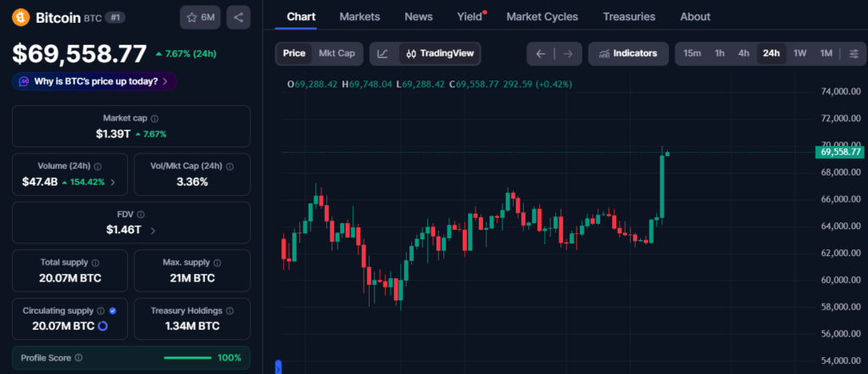Click the H69,748.04 high value readout
Viewport: 868px width, 374px height.
367,84
